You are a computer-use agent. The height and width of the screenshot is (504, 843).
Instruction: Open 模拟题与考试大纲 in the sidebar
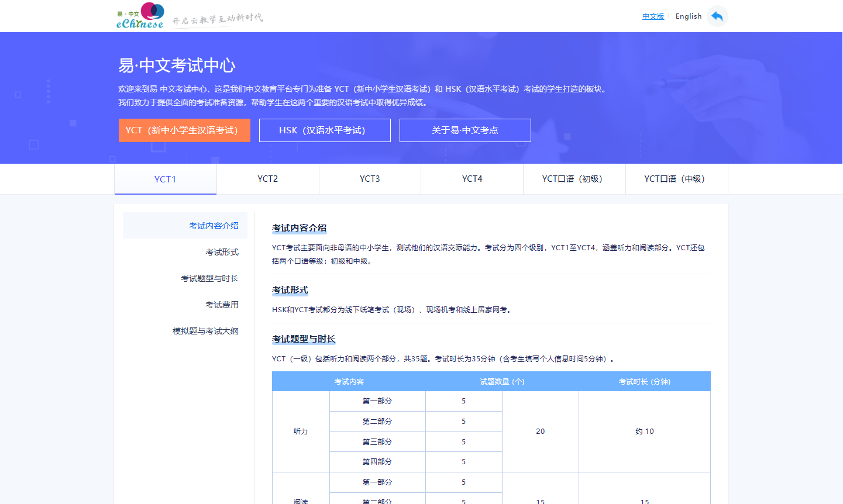205,331
